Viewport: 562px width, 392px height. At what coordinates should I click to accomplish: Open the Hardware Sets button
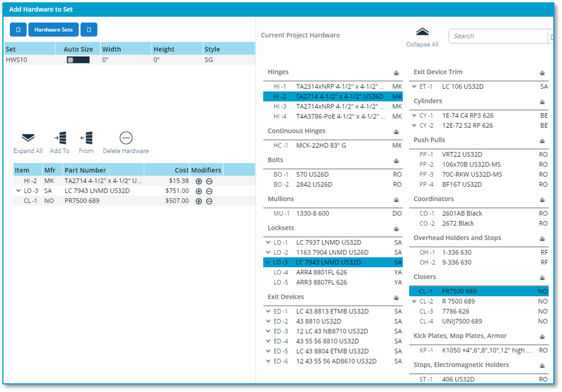pos(53,30)
